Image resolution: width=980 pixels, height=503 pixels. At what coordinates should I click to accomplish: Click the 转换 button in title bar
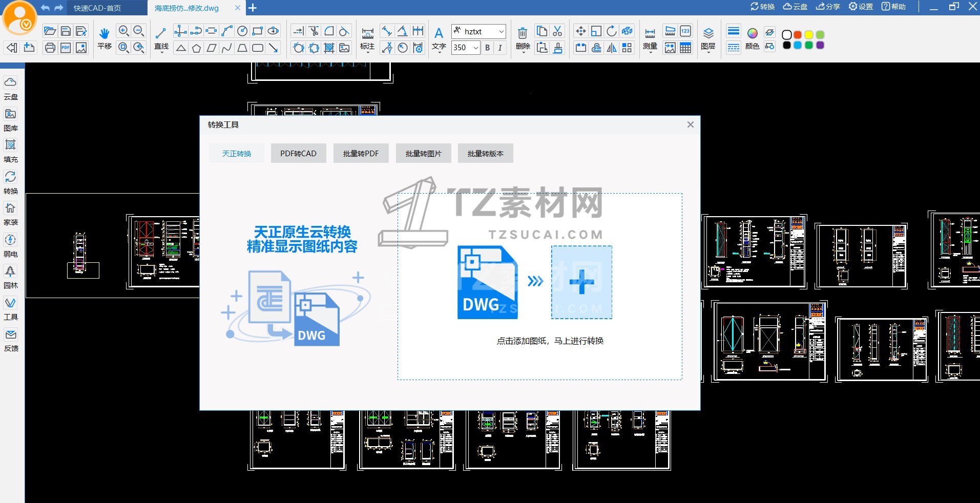(762, 7)
